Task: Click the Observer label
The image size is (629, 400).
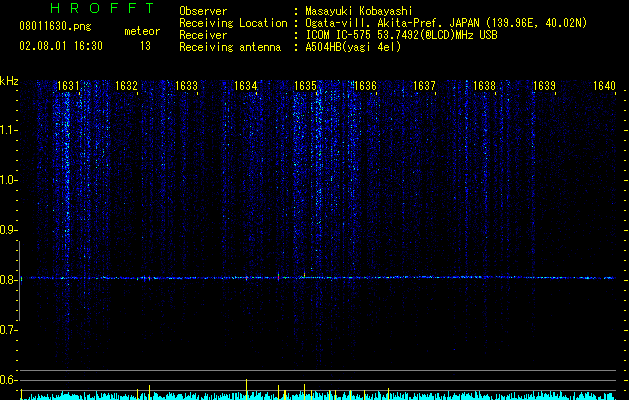Action: [x=203, y=11]
